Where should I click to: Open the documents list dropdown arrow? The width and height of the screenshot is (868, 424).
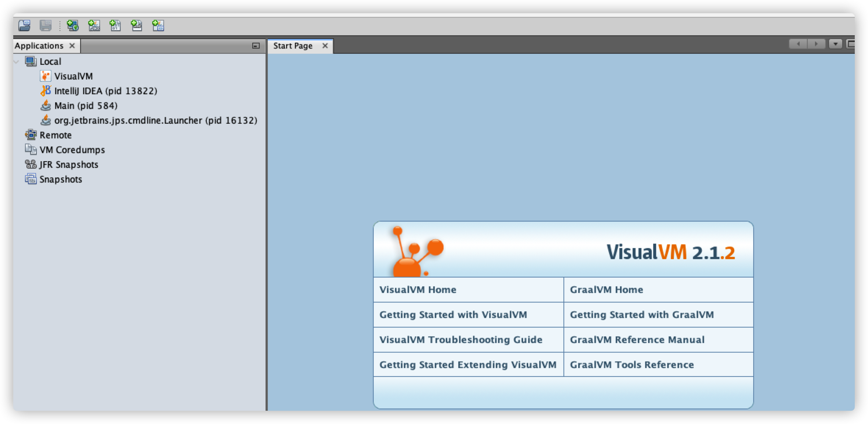[835, 44]
